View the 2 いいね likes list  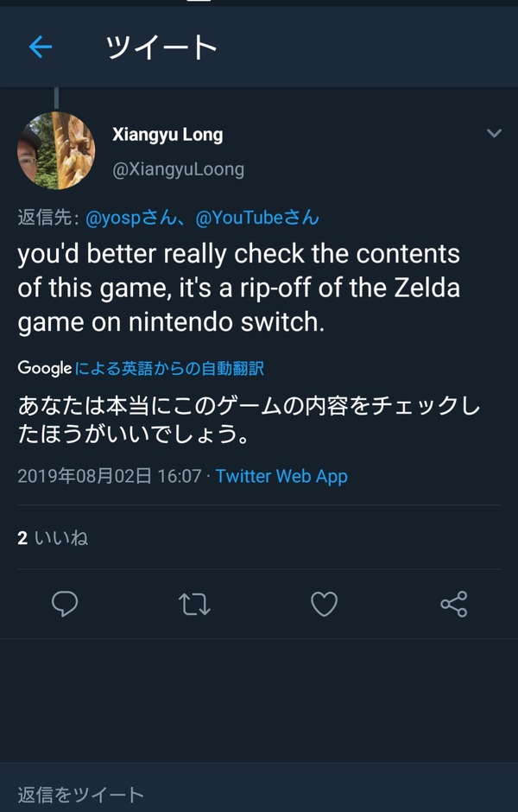pyautogui.click(x=53, y=538)
